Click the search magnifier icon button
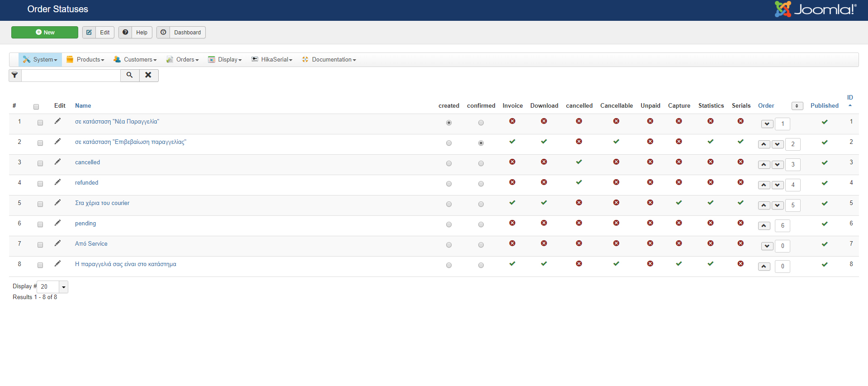 (130, 75)
